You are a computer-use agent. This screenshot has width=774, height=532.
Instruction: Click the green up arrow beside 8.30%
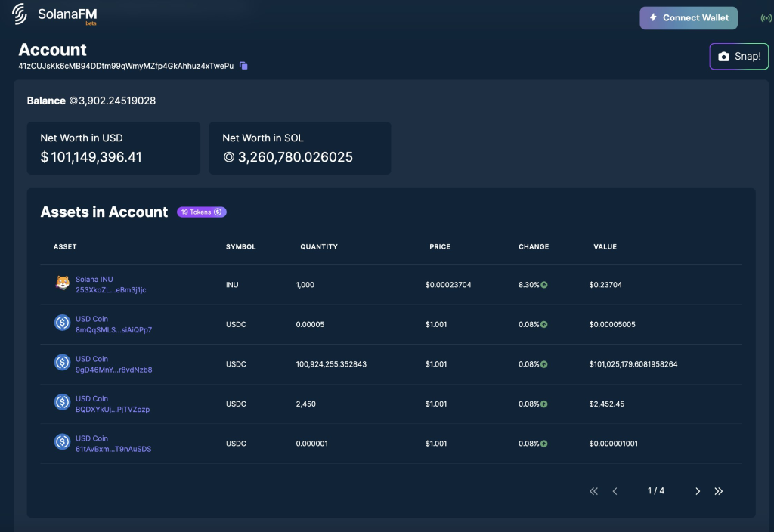tap(544, 285)
